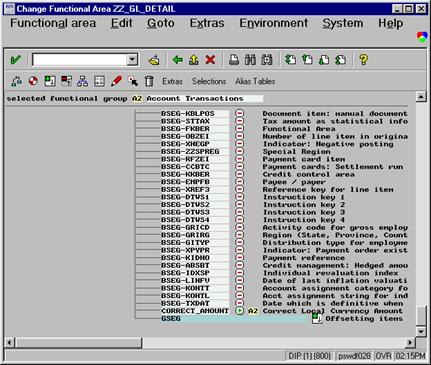Toggle the minus icon for BSEG-KBLPOS
Viewport: 431px width, 365px height.
tap(239, 113)
